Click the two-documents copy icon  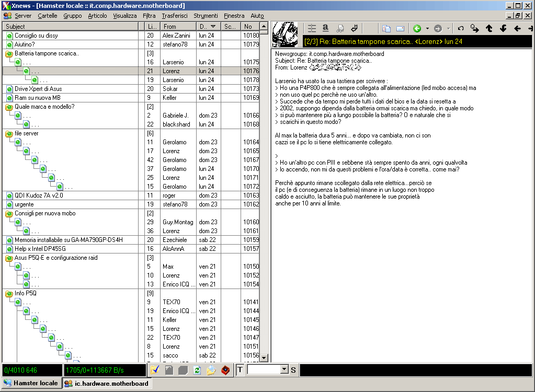coord(386,28)
